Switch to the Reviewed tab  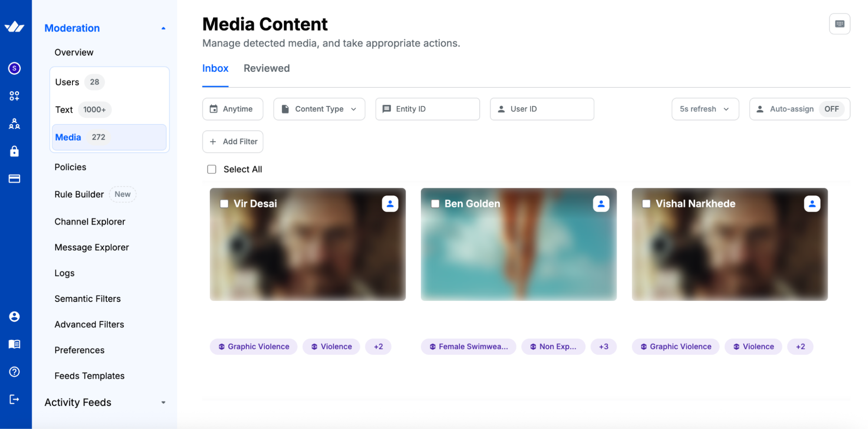tap(267, 68)
